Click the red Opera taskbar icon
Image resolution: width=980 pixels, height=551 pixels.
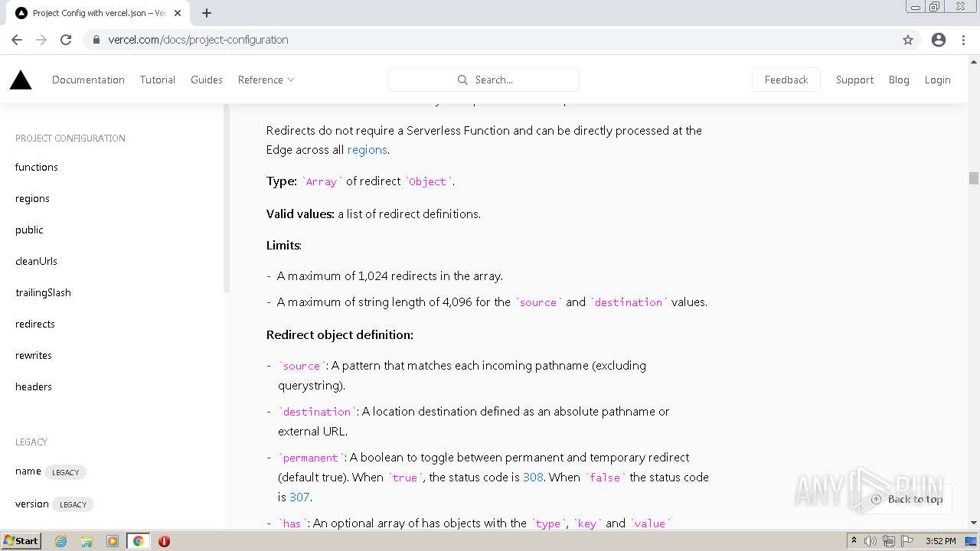[164, 541]
